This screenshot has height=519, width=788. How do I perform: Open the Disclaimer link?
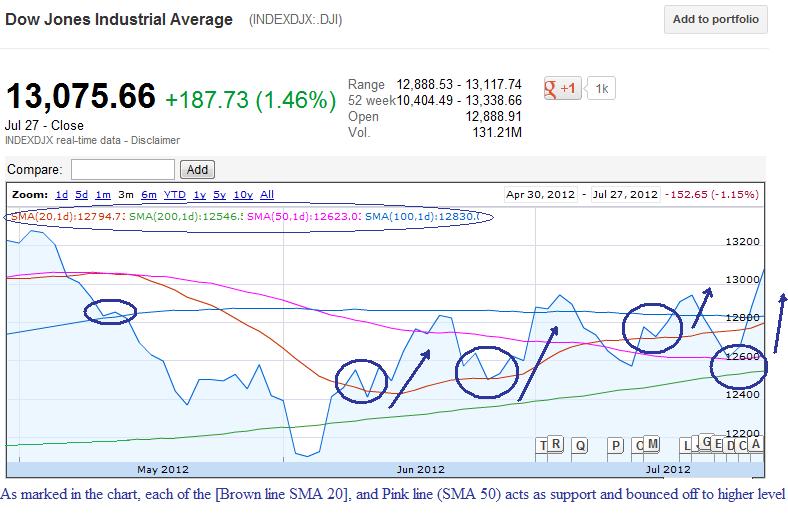[155, 141]
